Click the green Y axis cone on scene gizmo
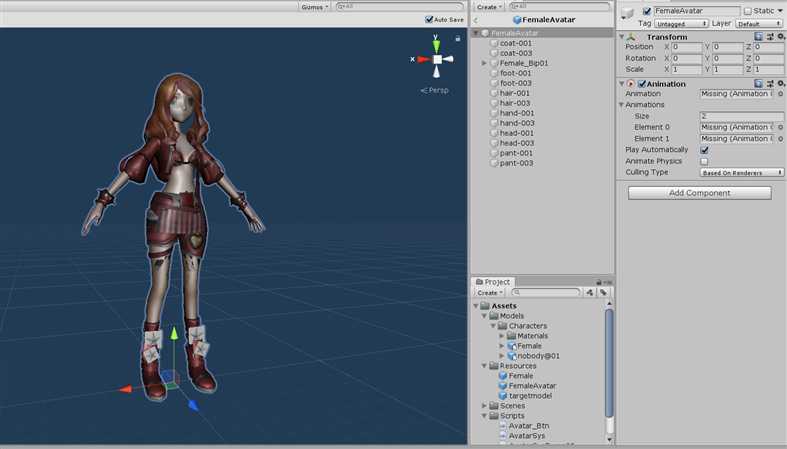The image size is (787, 449). pos(437,44)
